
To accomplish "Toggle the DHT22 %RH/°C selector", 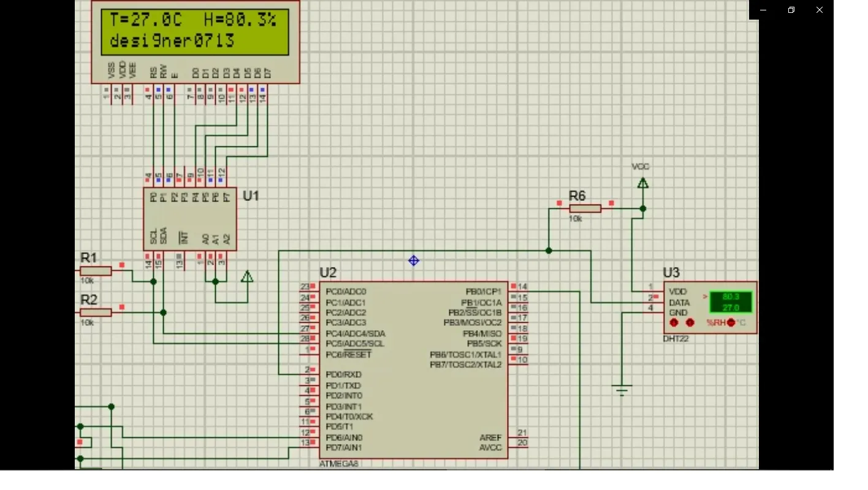I will click(x=730, y=322).
